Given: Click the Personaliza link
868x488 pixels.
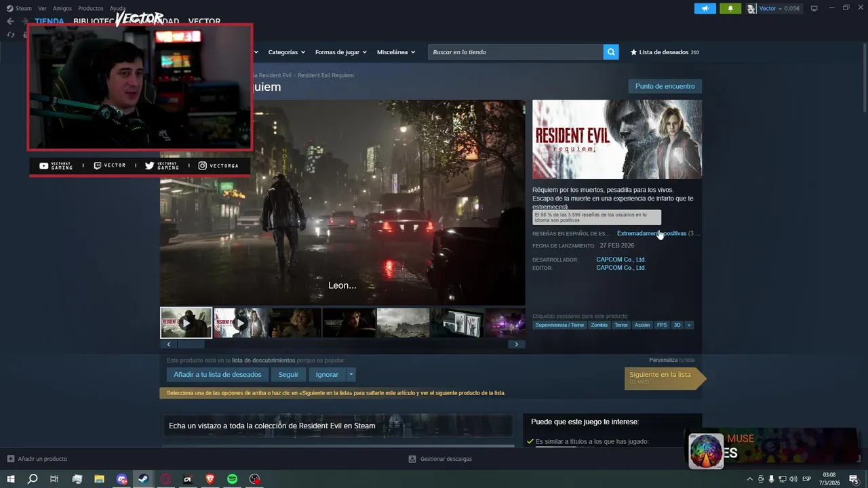Looking at the screenshot, I should click(663, 360).
